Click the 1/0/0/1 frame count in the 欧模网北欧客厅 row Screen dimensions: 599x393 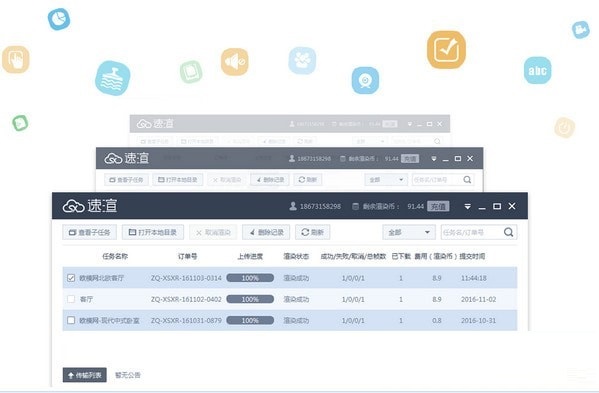click(x=353, y=278)
